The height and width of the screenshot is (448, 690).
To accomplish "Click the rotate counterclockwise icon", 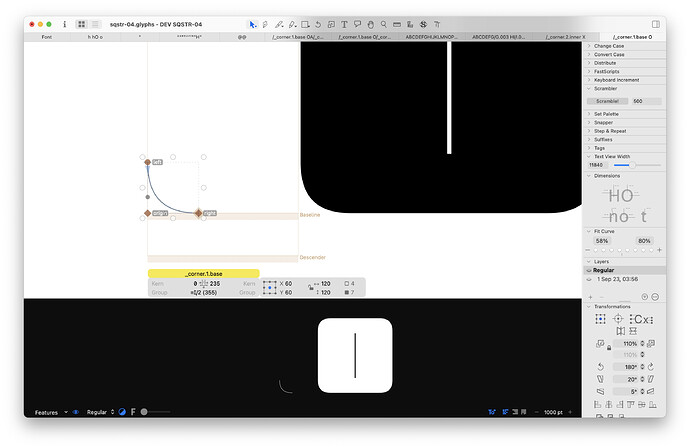I will click(601, 367).
